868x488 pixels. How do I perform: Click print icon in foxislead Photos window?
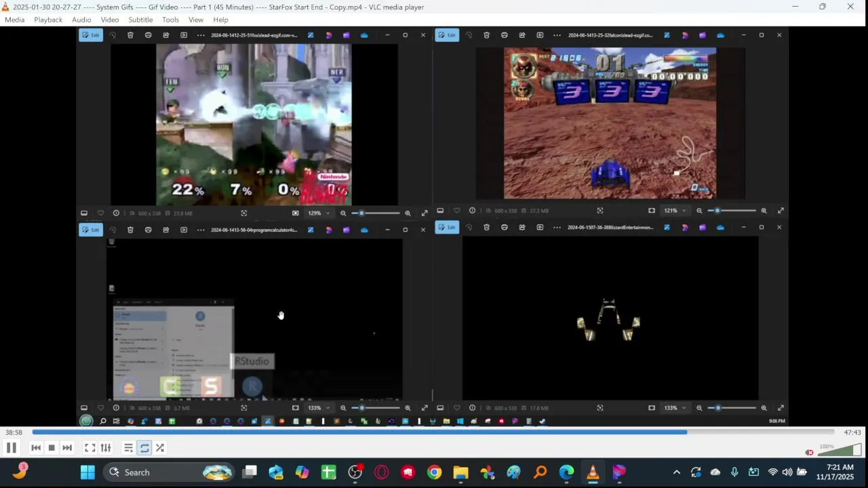click(148, 35)
